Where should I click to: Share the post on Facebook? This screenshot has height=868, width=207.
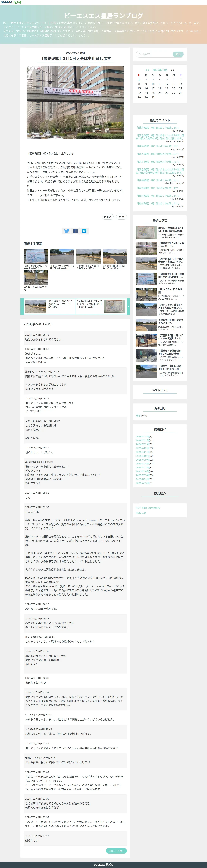point(75,231)
